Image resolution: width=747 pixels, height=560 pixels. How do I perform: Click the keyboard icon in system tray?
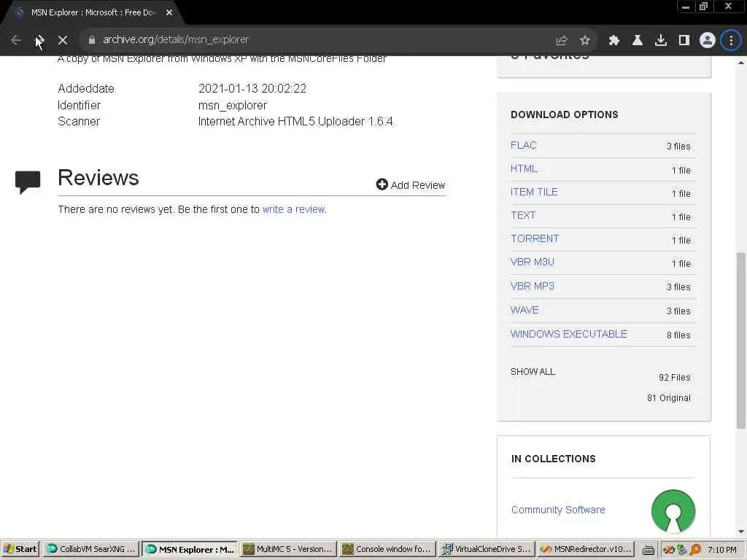tap(648, 550)
